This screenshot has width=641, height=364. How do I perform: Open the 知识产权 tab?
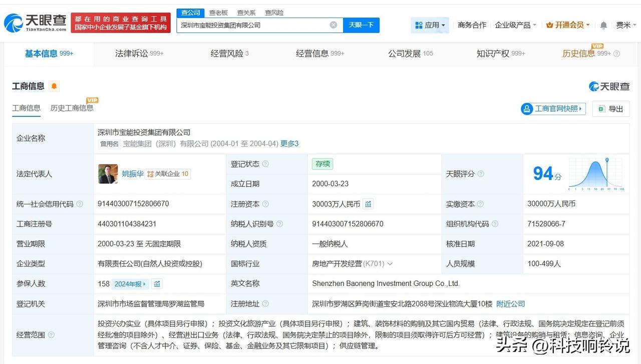[501, 54]
